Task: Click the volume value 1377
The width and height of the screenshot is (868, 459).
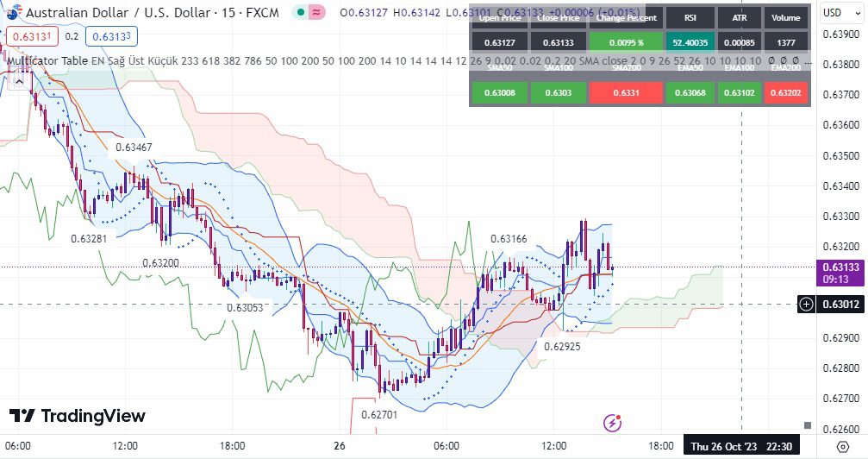Action: coord(785,42)
